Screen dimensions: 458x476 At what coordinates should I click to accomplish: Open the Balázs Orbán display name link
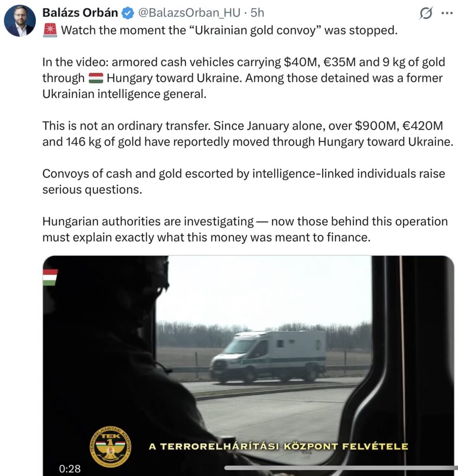(x=80, y=13)
